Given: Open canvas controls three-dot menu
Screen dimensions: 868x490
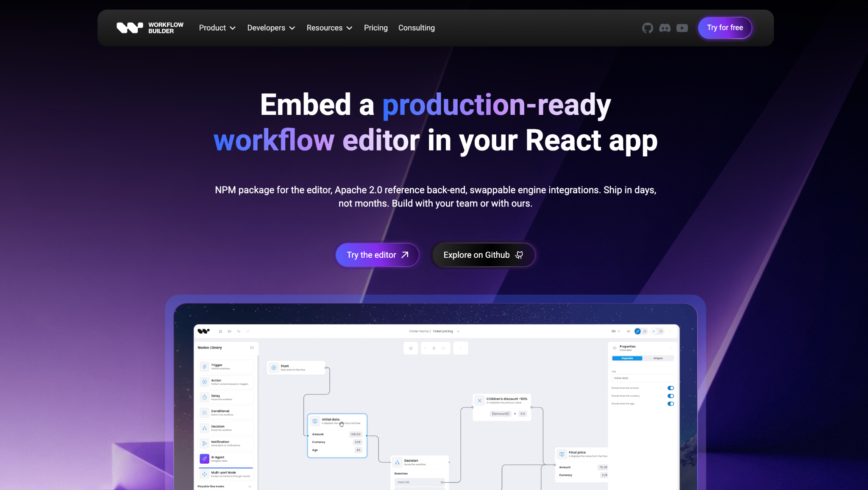Looking at the screenshot, I should (461, 348).
